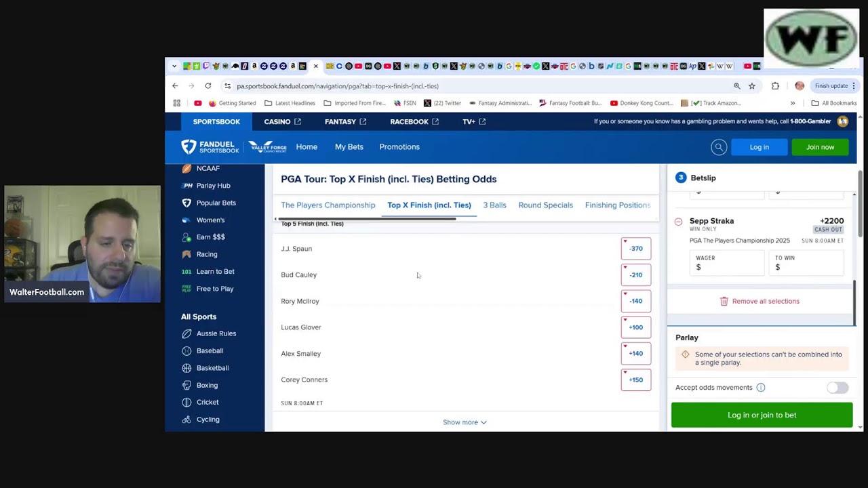
Task: Bookmark page with the star icon
Action: pos(752,86)
